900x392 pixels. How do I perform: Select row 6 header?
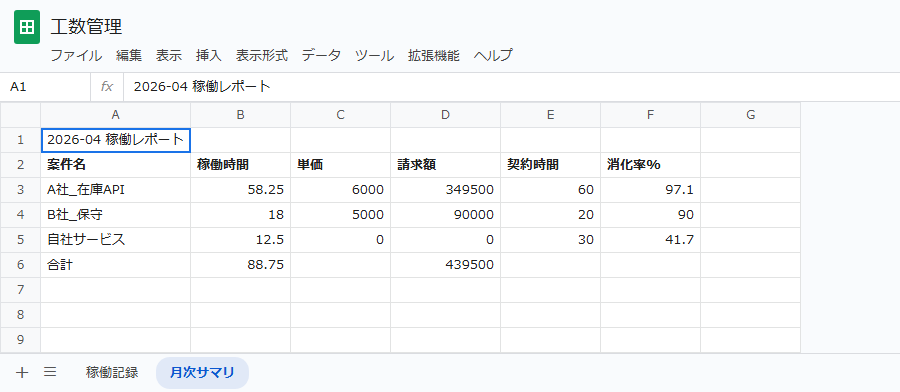21,265
